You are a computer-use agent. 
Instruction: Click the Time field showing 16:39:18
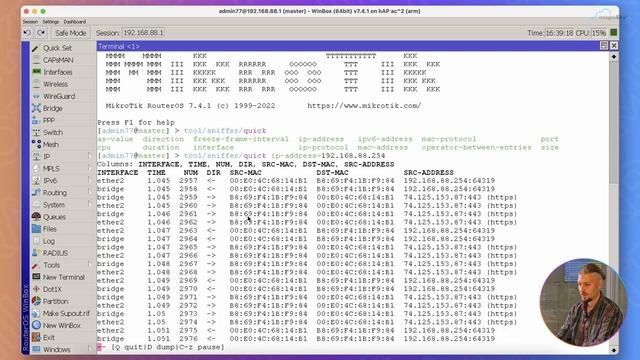pyautogui.click(x=559, y=33)
